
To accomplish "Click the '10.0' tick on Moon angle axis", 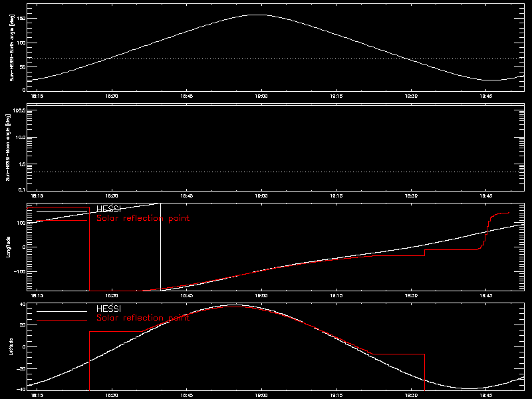I will tap(20, 138).
